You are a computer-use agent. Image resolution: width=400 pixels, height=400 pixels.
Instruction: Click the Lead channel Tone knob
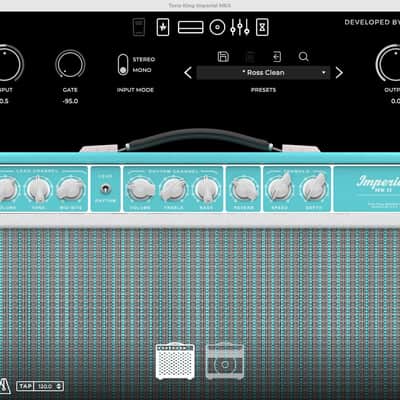click(x=39, y=189)
